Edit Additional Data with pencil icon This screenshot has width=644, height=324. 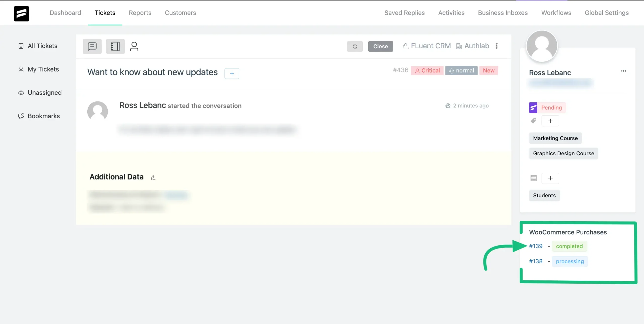tap(153, 177)
